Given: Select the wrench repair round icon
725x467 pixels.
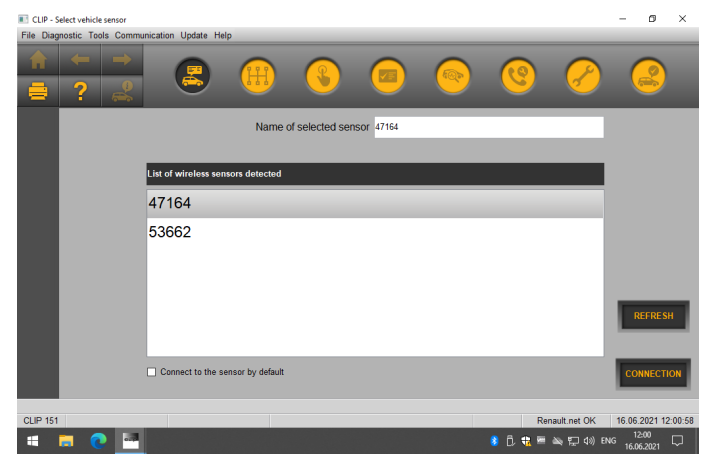Looking at the screenshot, I should (583, 76).
